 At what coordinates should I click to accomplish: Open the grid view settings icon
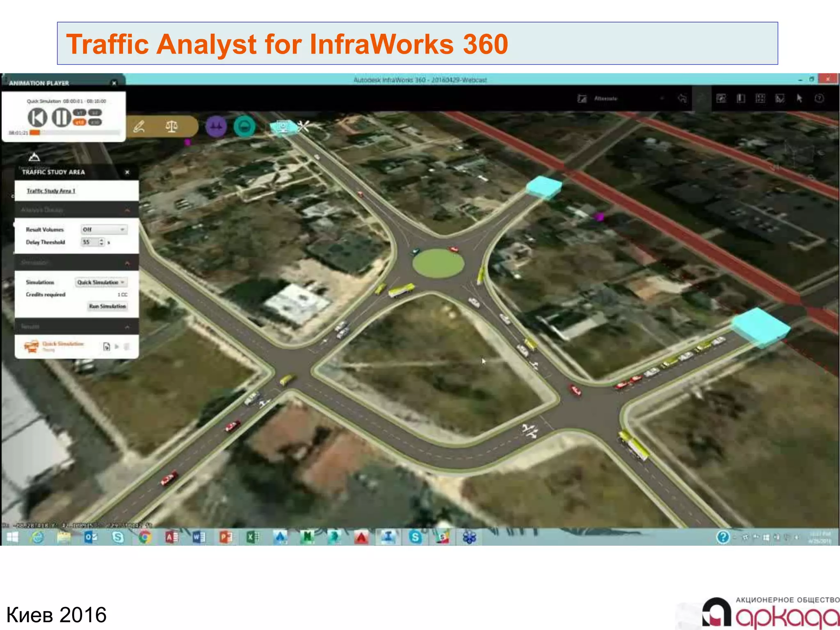760,98
